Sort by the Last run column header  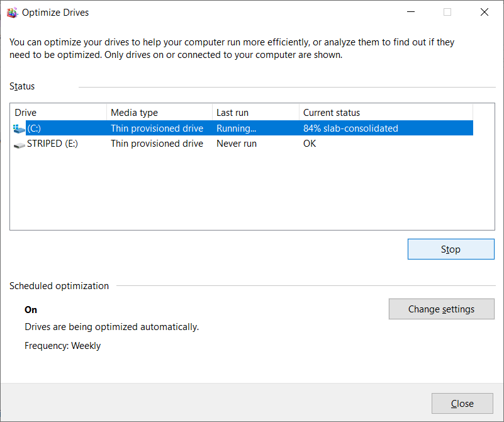pyautogui.click(x=256, y=113)
